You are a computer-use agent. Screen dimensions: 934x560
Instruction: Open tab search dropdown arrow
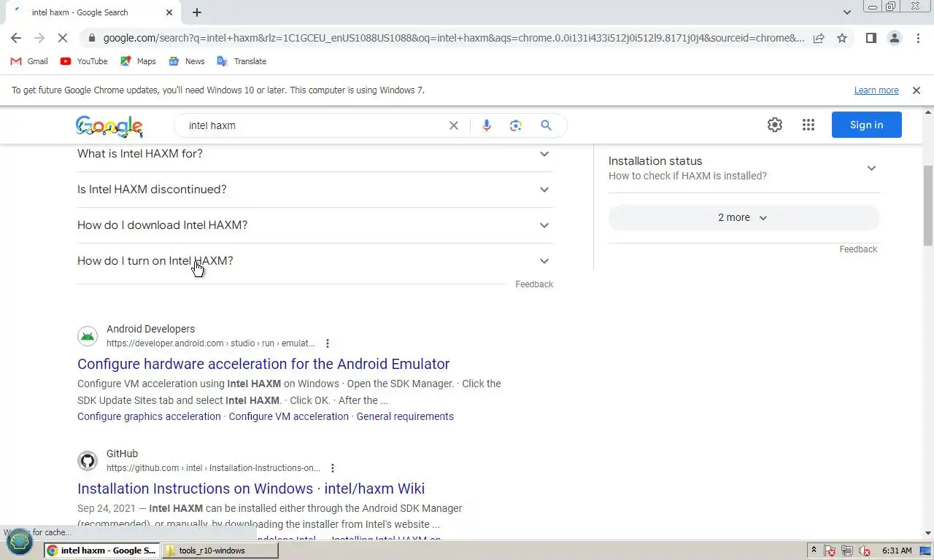[846, 12]
